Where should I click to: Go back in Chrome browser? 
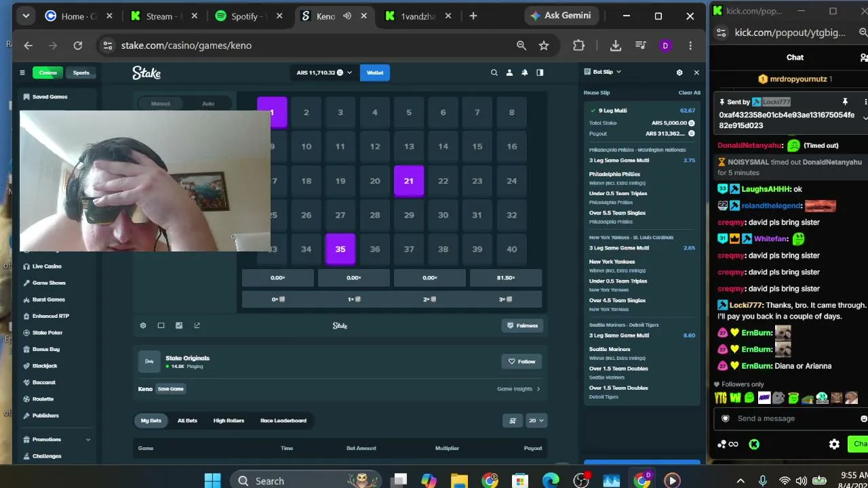[x=28, y=45]
